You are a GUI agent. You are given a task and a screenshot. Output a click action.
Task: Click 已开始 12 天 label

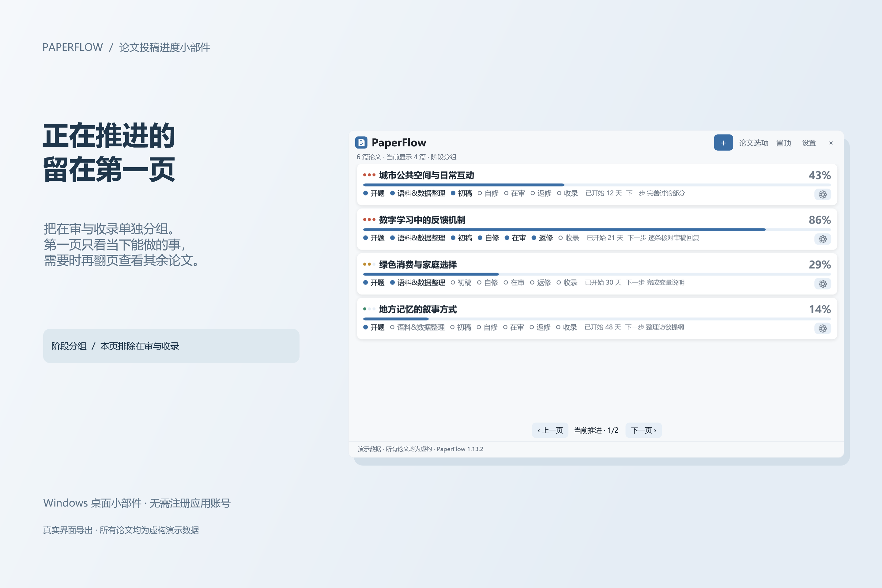click(x=603, y=193)
